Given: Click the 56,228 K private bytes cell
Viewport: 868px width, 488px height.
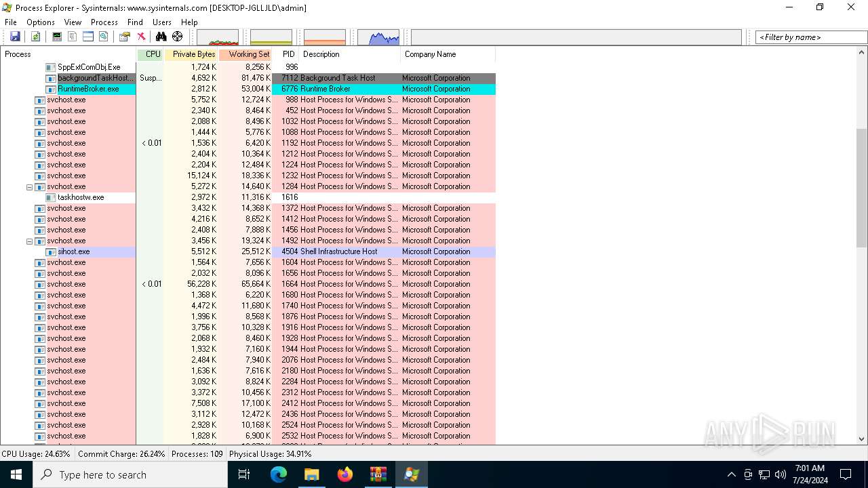Looking at the screenshot, I should click(x=201, y=284).
